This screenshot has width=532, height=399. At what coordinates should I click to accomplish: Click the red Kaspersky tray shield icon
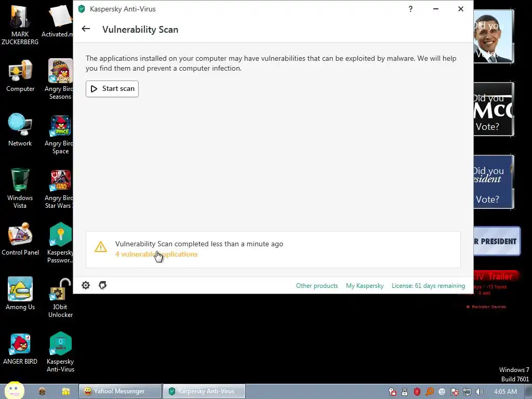tap(417, 392)
